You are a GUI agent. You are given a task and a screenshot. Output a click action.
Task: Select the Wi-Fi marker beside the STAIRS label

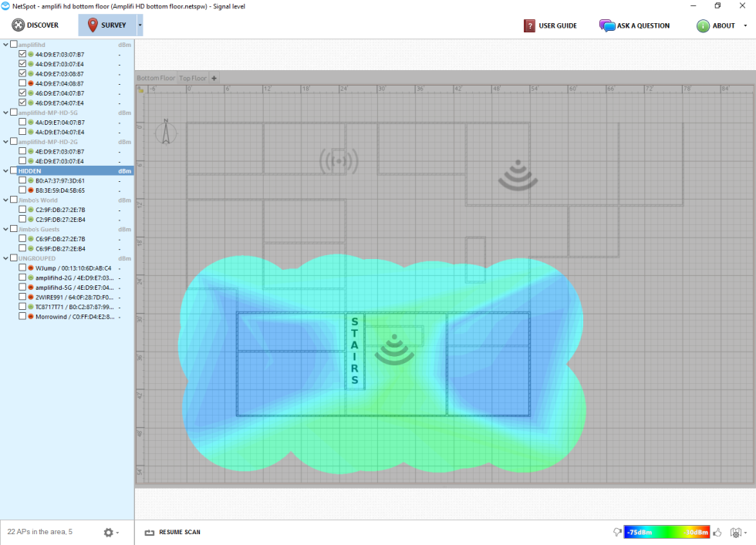pyautogui.click(x=394, y=349)
